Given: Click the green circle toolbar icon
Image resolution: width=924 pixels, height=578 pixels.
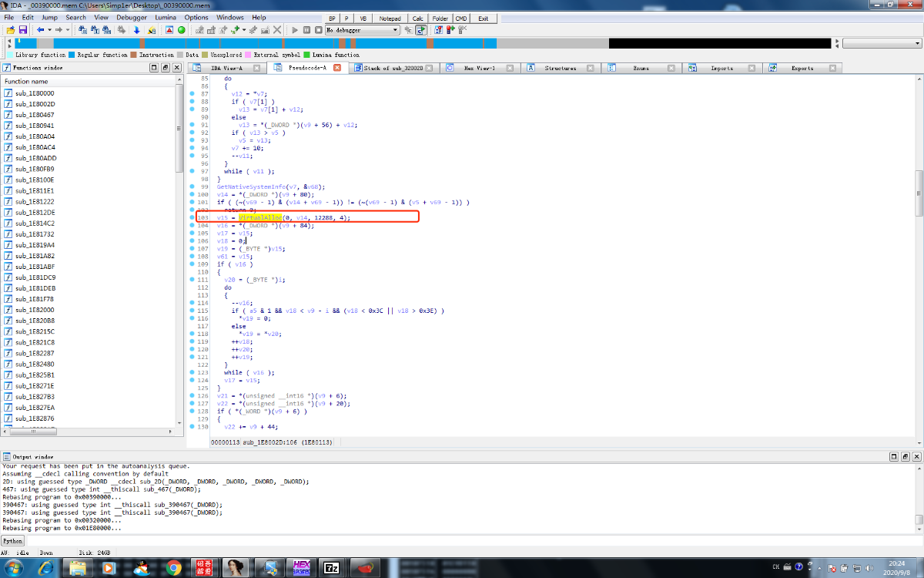Looking at the screenshot, I should point(182,30).
